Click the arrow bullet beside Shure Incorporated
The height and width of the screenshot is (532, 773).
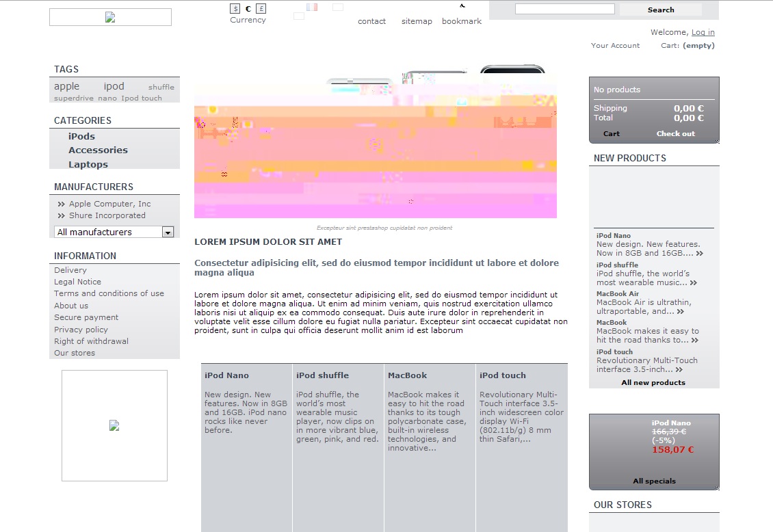61,216
